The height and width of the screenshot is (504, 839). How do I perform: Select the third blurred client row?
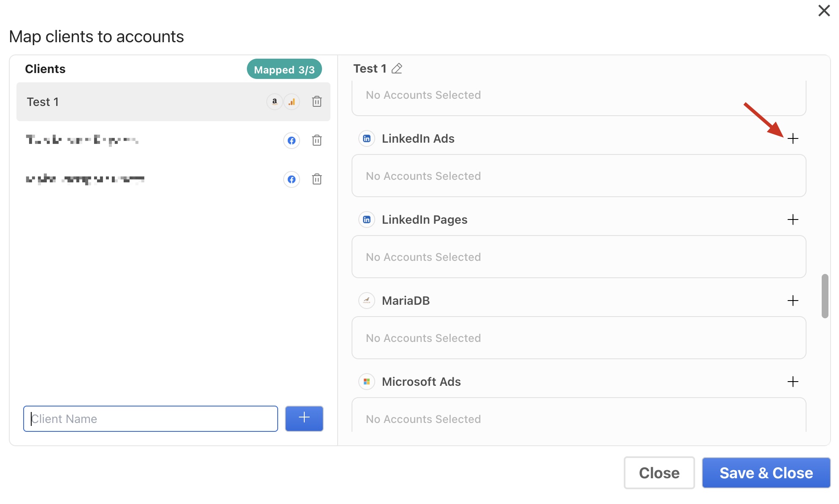point(173,179)
